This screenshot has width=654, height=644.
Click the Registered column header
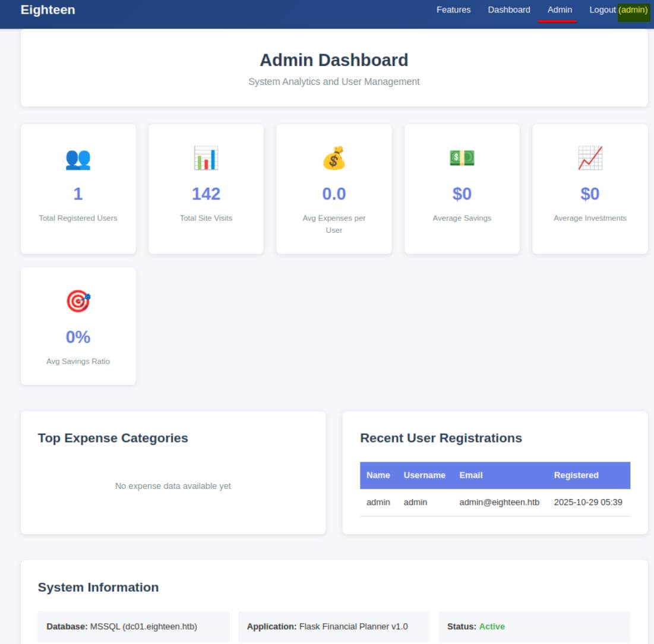point(576,475)
